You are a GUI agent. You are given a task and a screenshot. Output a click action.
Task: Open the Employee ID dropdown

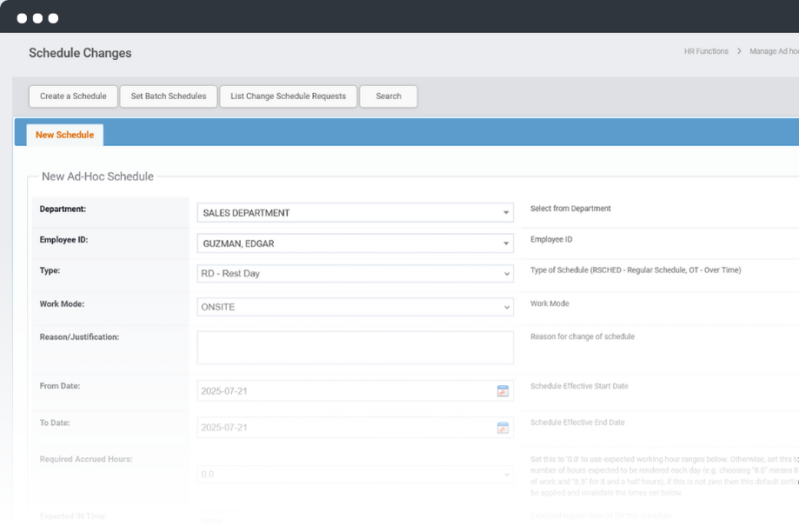click(506, 244)
